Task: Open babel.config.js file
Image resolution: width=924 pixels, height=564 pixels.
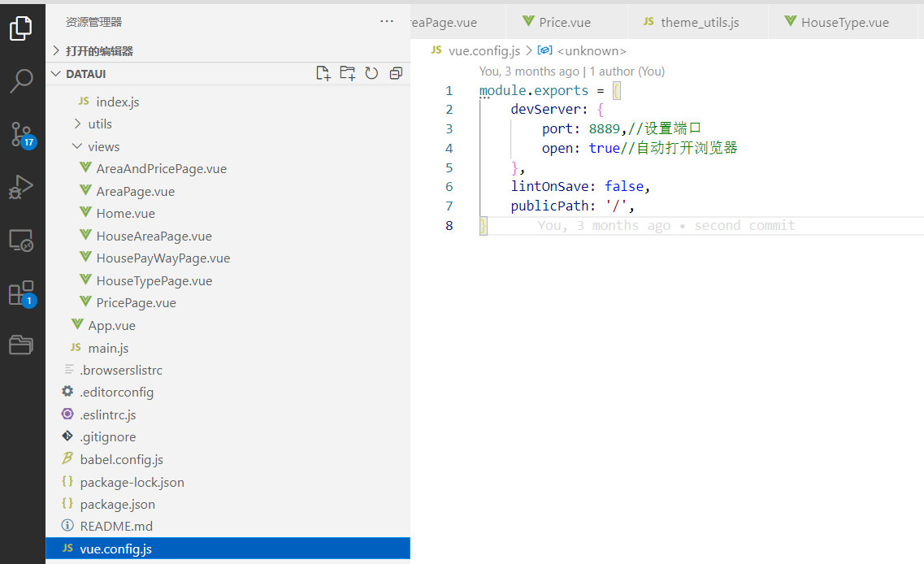Action: [x=228, y=460]
